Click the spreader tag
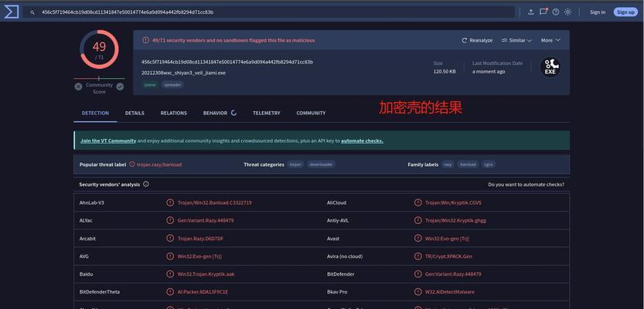 [172, 84]
